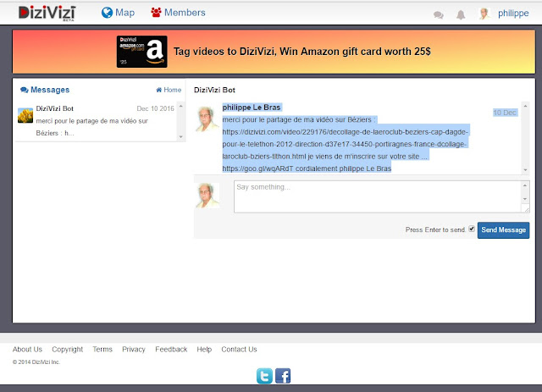Open Terms footer link

tap(102, 350)
